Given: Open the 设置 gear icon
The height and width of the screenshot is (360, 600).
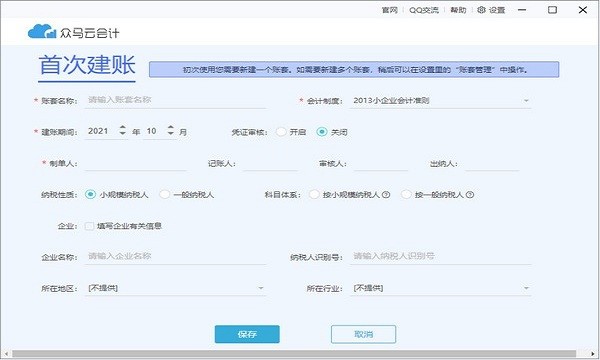Looking at the screenshot, I should click(x=481, y=10).
